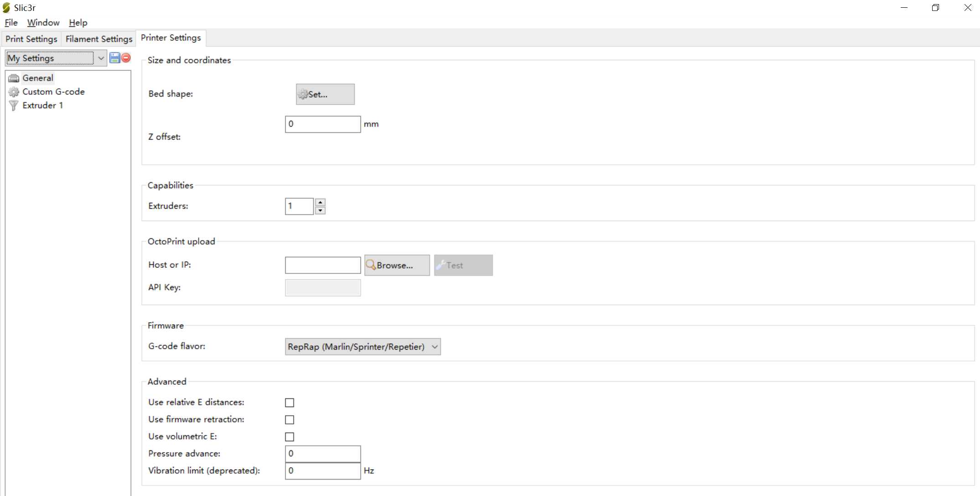Switch to the Filament Settings tab

coord(99,39)
